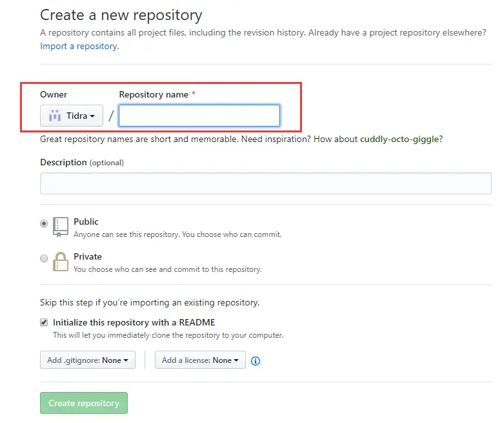The height and width of the screenshot is (423, 504).
Task: Click into the Description text box
Action: [265, 183]
